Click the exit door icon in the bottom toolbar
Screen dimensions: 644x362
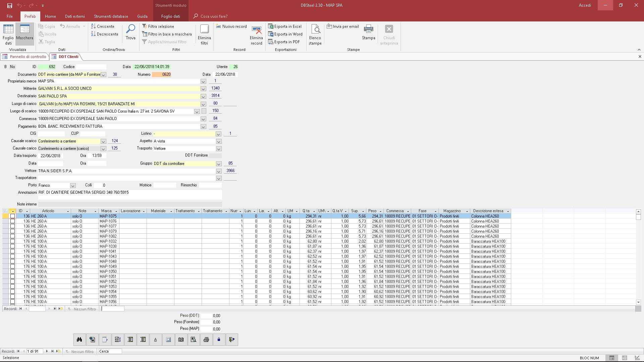(232, 340)
